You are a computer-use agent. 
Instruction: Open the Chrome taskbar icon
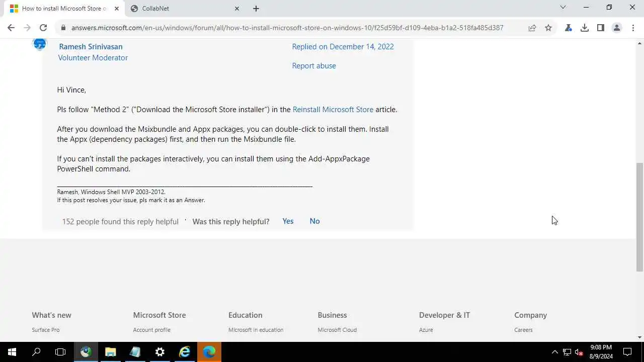86,352
